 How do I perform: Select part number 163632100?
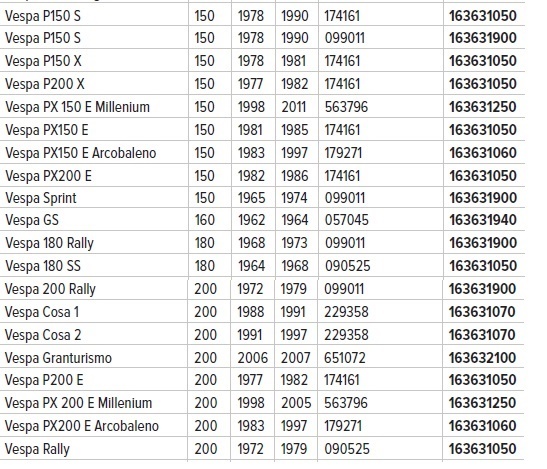click(482, 358)
